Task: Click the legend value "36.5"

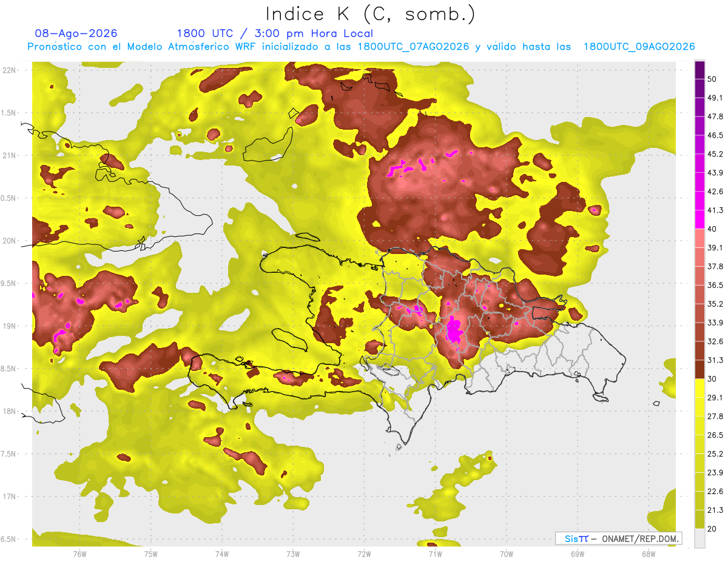Action: pyautogui.click(x=715, y=285)
